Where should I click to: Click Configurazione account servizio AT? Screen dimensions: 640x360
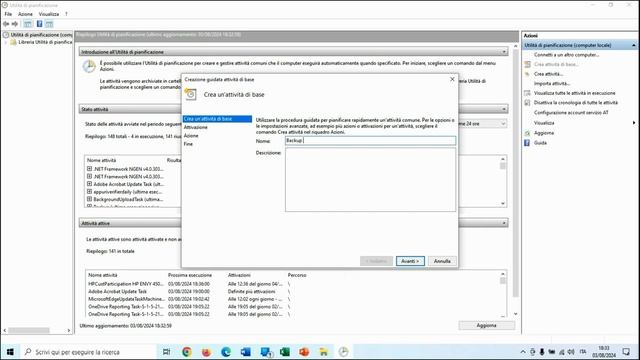pos(571,113)
